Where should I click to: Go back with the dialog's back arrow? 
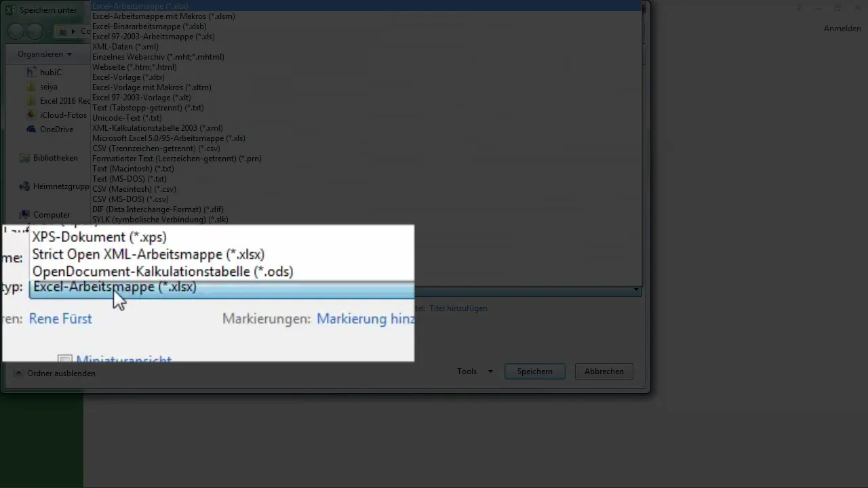16,30
